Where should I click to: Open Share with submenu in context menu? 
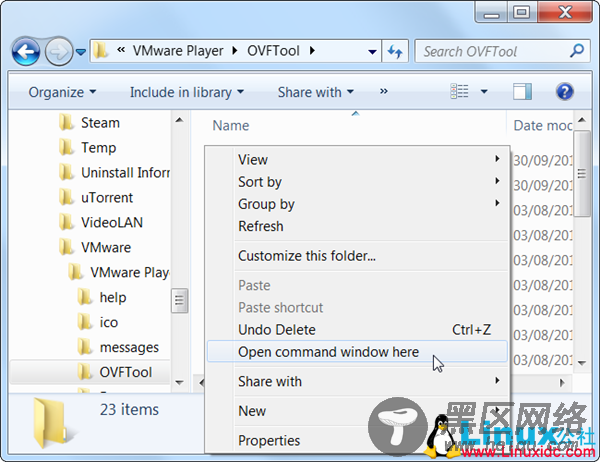(x=358, y=381)
